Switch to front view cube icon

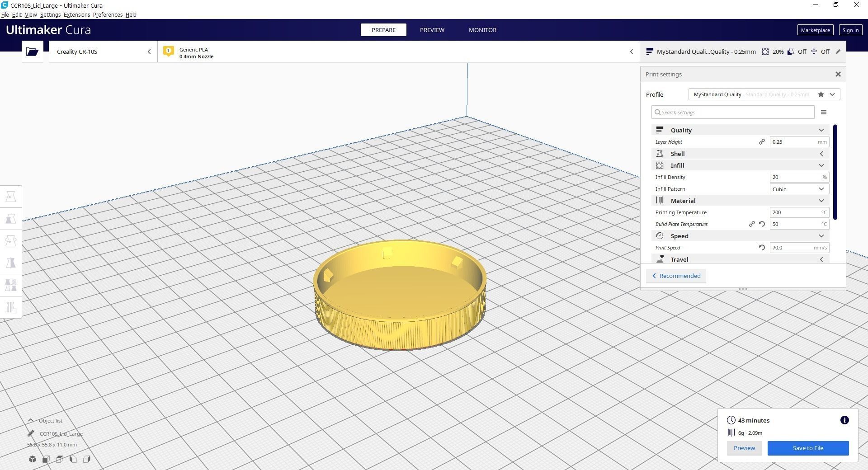pyautogui.click(x=46, y=459)
